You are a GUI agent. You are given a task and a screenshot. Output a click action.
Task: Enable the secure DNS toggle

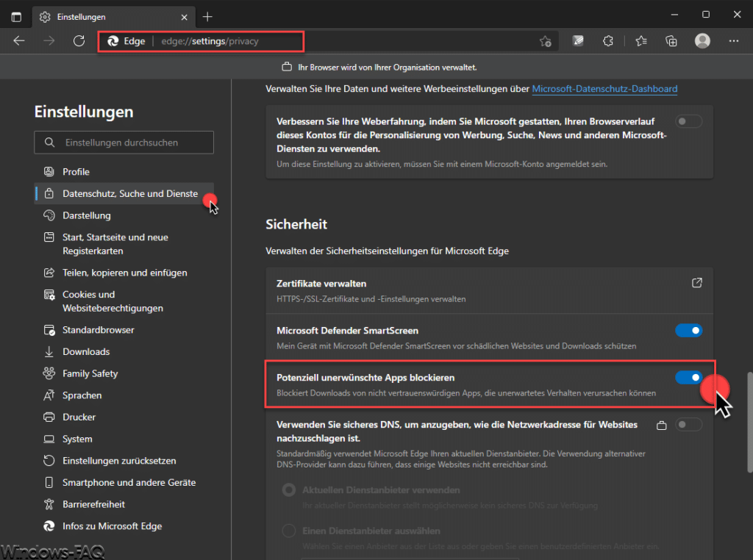(x=688, y=424)
